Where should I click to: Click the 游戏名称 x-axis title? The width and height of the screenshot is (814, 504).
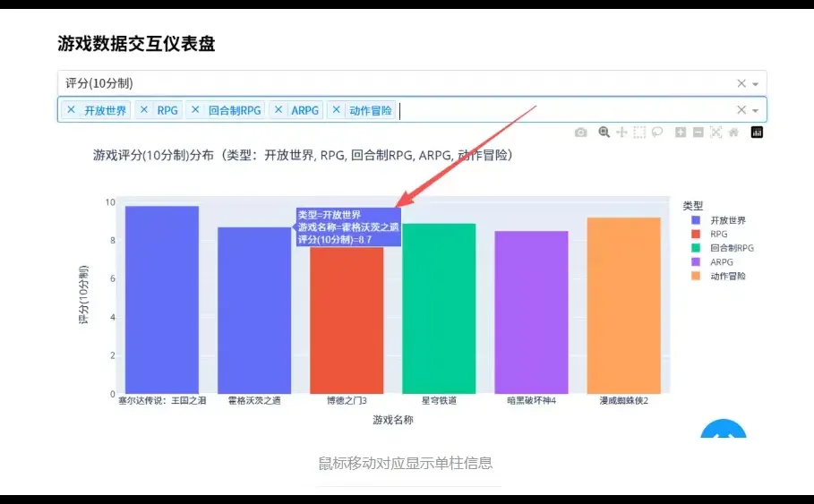(x=393, y=420)
